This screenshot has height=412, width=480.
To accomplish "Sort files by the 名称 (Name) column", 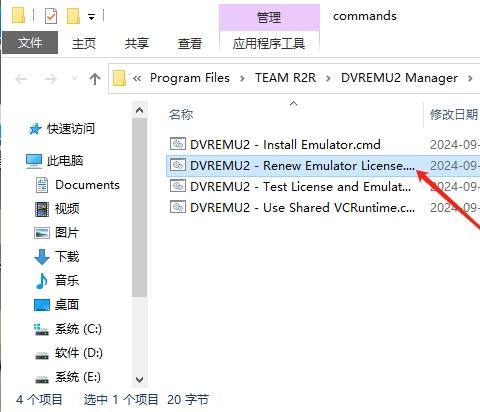I will click(181, 115).
